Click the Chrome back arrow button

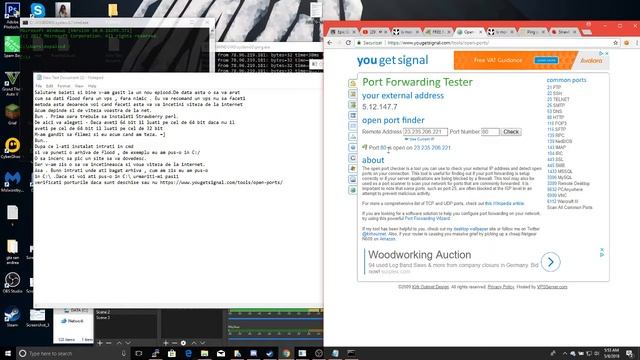(330, 42)
